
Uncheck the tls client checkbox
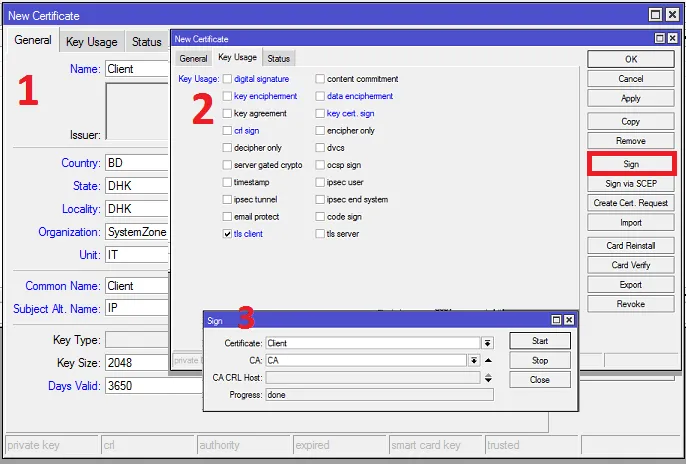[x=227, y=234]
